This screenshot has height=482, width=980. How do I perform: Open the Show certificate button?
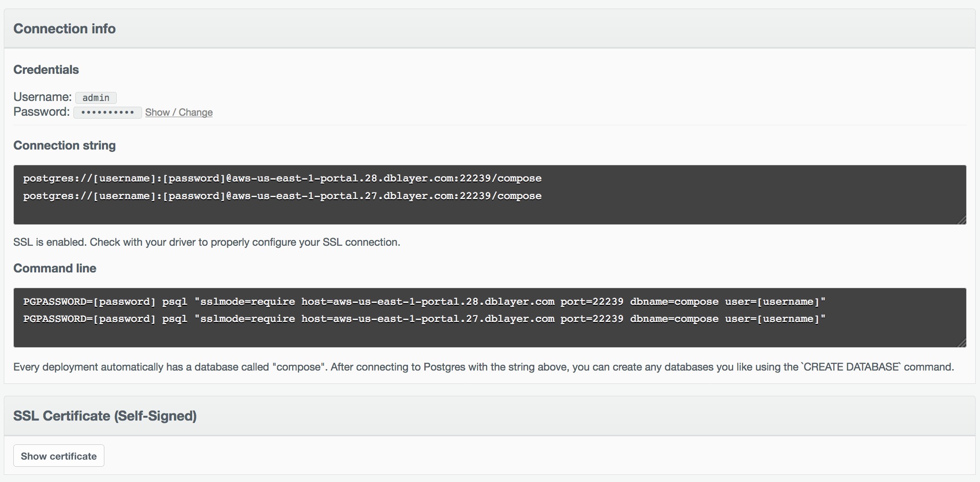59,456
